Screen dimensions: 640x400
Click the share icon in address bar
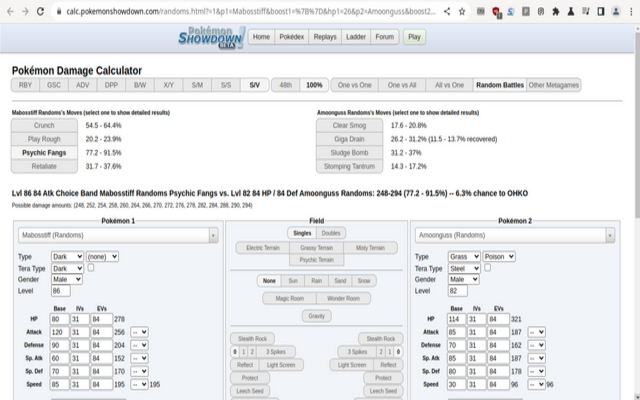tap(446, 11)
